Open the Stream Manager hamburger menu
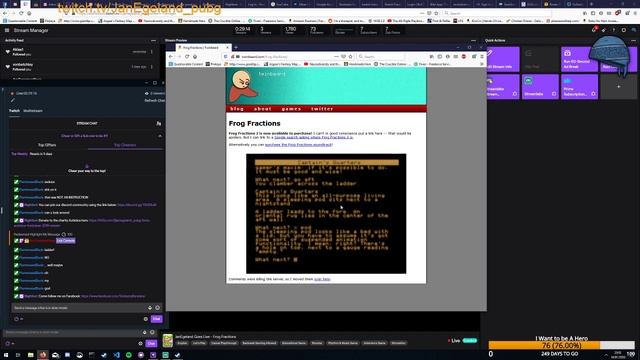 point(7,30)
